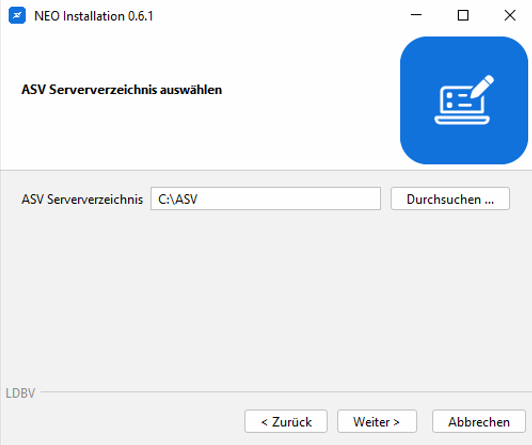
Task: Focus the ASV Serververzeichnis path field
Action: (266, 199)
